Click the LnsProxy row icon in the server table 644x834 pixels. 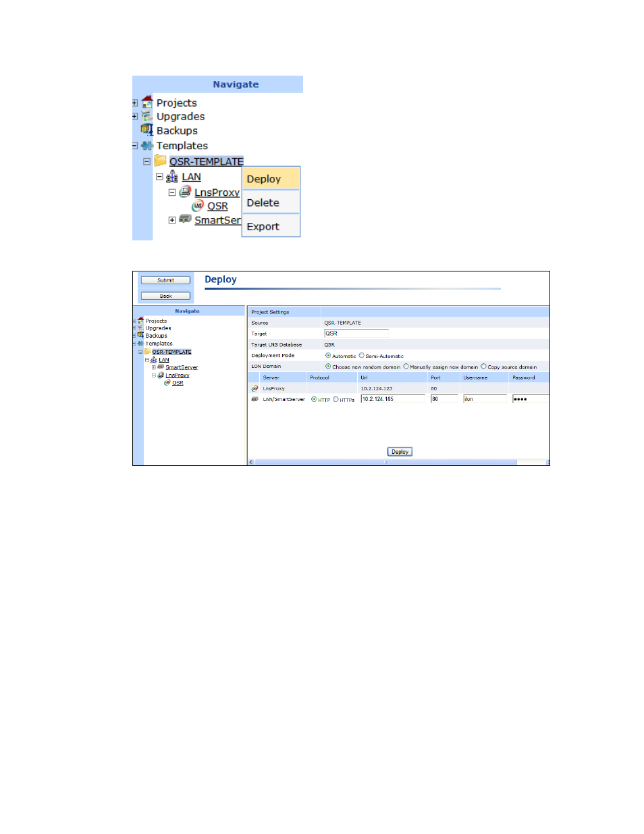click(254, 388)
